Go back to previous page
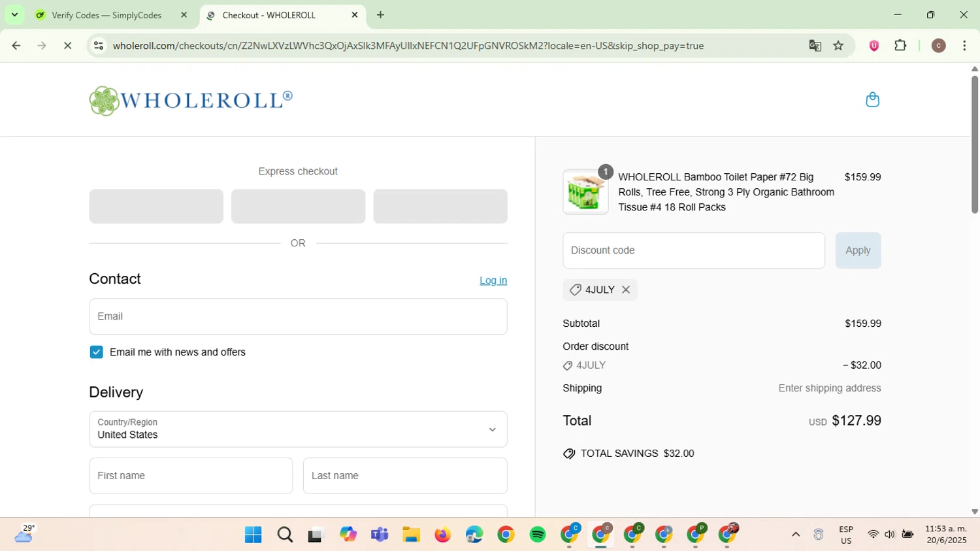Screen dimensions: 980x551 (16, 46)
